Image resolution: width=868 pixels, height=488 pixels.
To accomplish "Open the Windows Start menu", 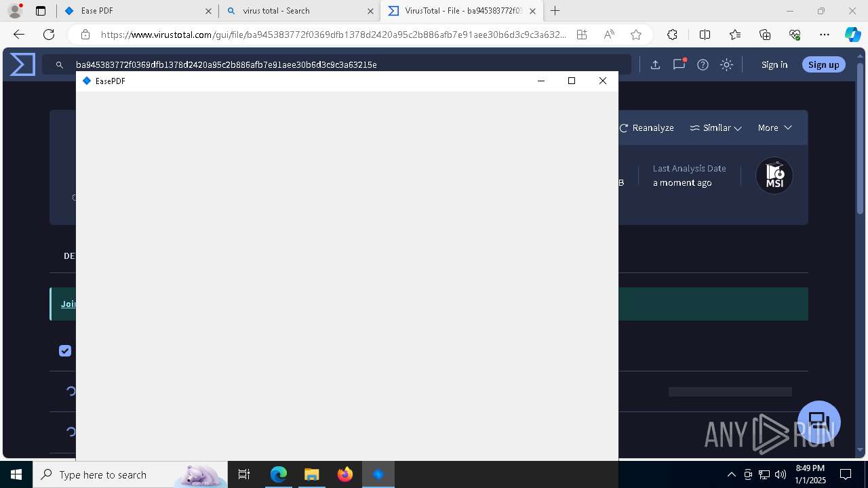I will click(16, 474).
